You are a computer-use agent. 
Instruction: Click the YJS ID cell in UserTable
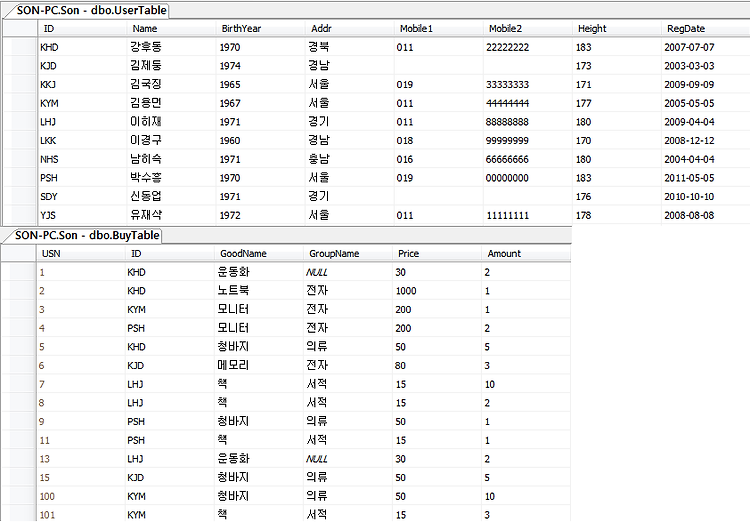pos(82,215)
